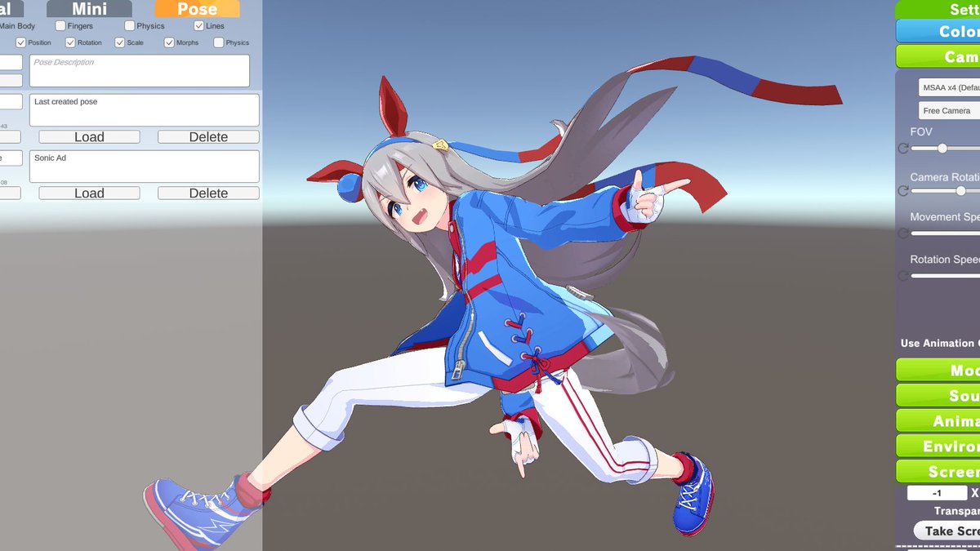Click the Take Screenshot button

coord(947,531)
